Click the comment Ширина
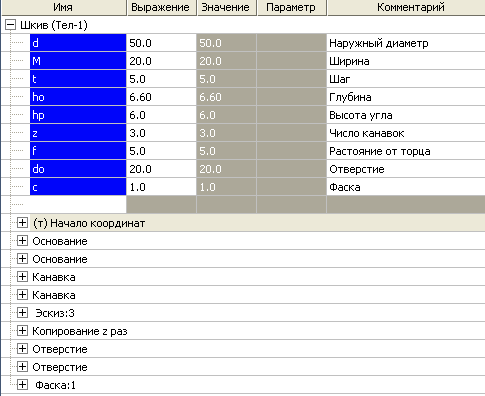 349,61
